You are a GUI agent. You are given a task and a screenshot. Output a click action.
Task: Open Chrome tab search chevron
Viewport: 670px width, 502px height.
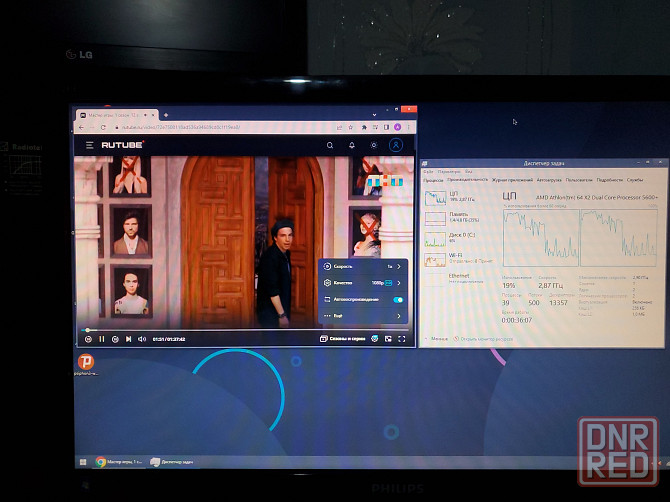374,115
